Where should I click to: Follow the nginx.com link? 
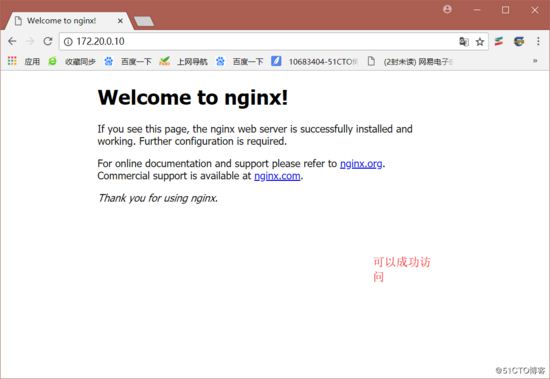277,176
